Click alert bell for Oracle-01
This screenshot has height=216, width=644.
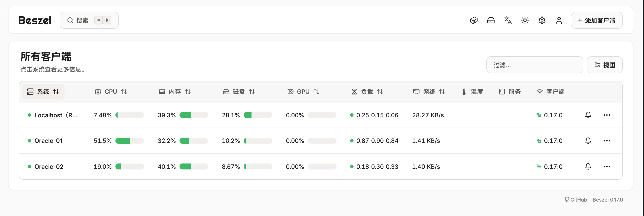pyautogui.click(x=588, y=141)
